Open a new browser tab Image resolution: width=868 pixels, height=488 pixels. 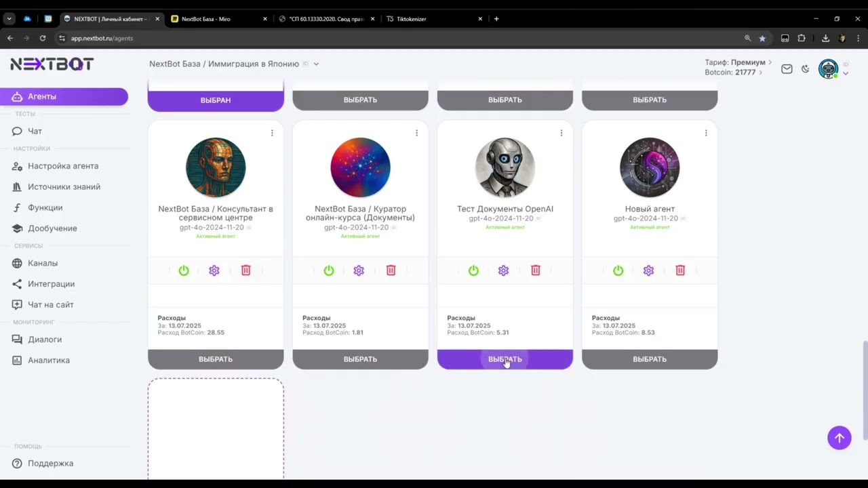click(x=496, y=19)
